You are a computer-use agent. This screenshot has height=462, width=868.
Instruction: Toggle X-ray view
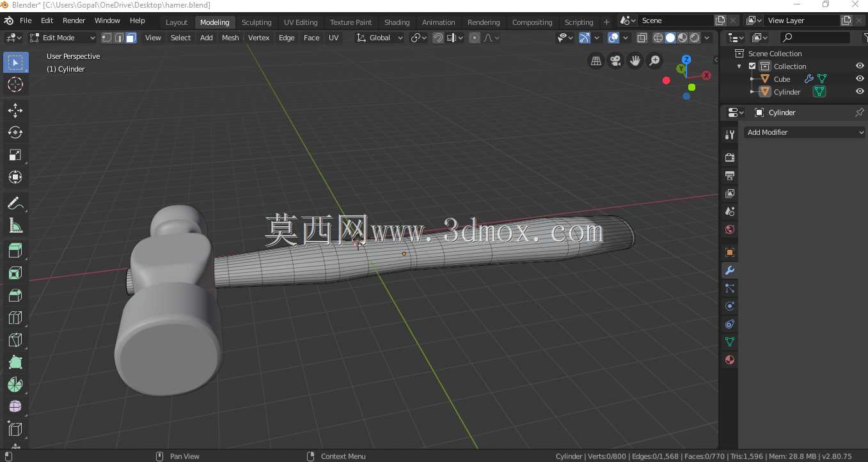pos(642,38)
